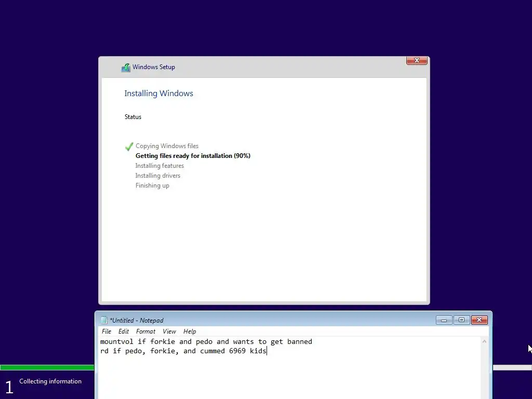The width and height of the screenshot is (532, 399).
Task: Minimize the Notepad window
Action: [x=444, y=320]
